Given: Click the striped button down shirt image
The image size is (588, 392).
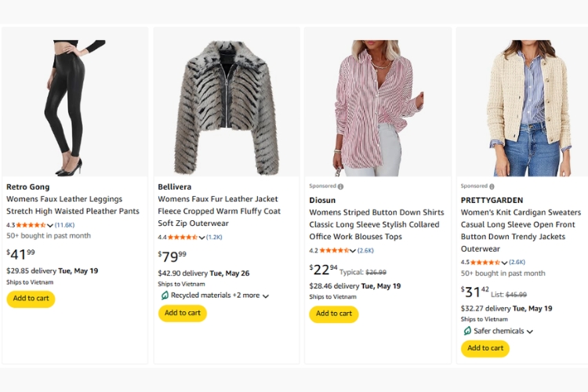Looking at the screenshot, I should click(x=378, y=106).
